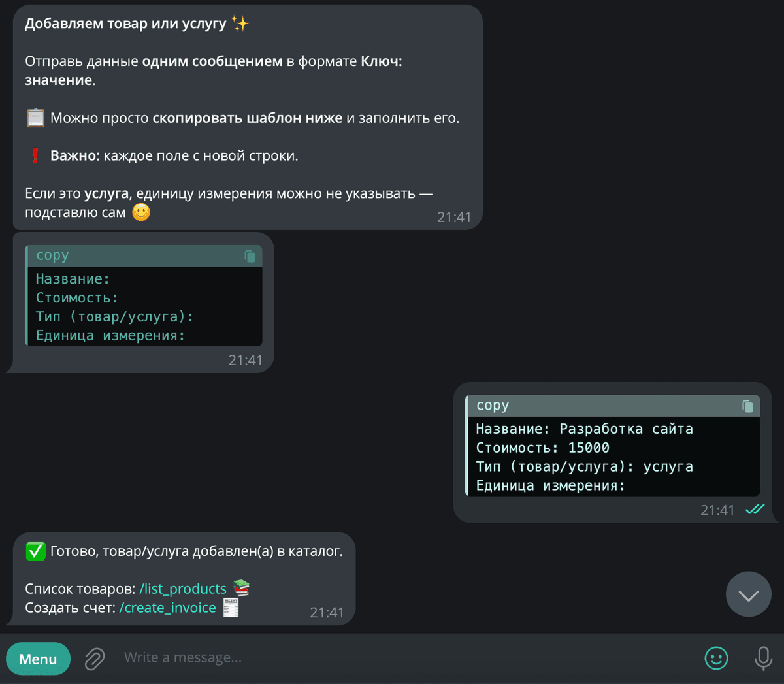Click 'Единица измерения:' in bot template

click(110, 336)
